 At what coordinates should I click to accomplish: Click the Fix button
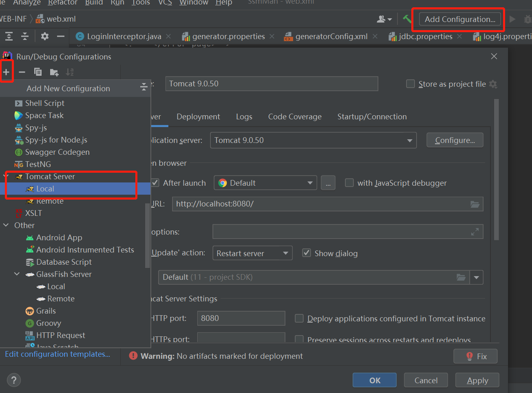click(476, 356)
